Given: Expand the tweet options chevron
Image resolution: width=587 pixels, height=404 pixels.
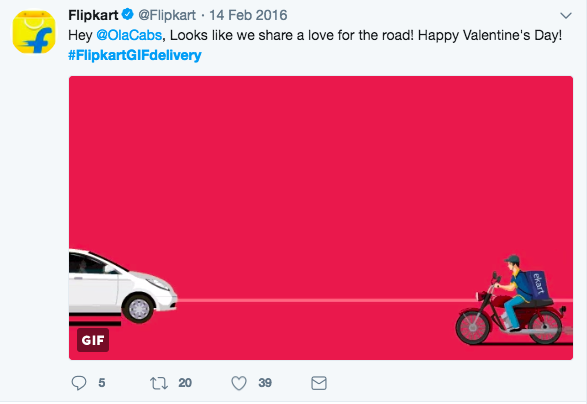Looking at the screenshot, I should coord(566,15).
